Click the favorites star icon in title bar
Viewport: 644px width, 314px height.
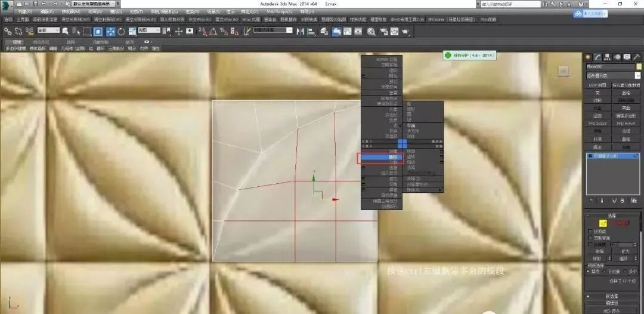click(x=569, y=4)
